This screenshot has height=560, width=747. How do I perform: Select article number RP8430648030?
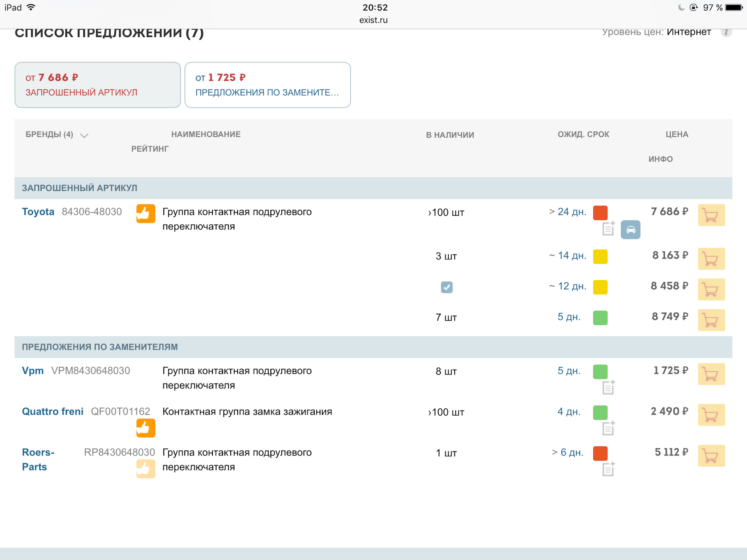pos(119,452)
